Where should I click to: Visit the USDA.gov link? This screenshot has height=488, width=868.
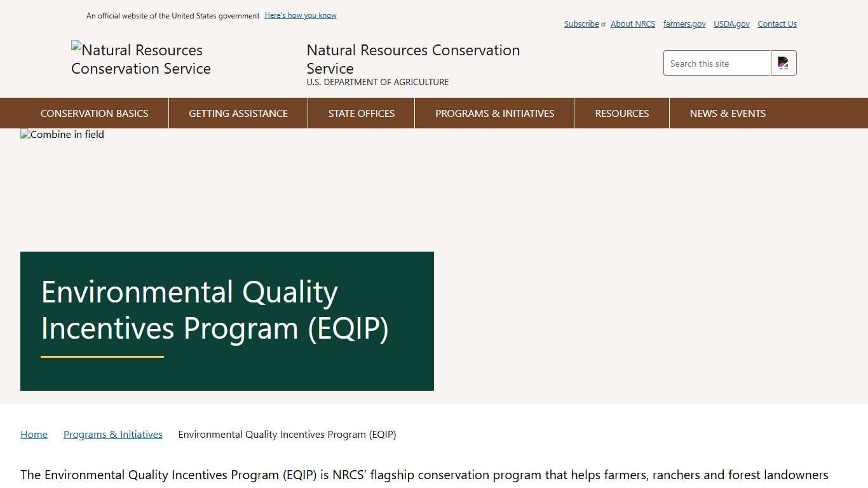click(x=731, y=24)
